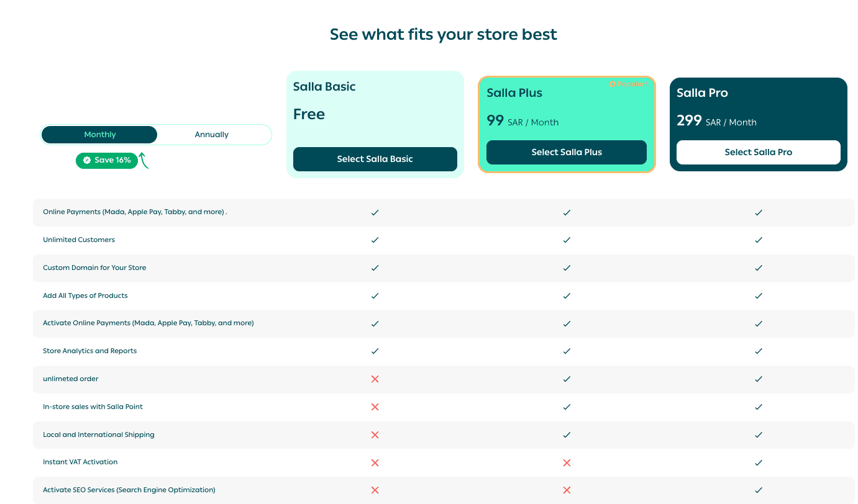This screenshot has width=858, height=504.
Task: Click the green arrow beside Save 16%
Action: click(144, 161)
